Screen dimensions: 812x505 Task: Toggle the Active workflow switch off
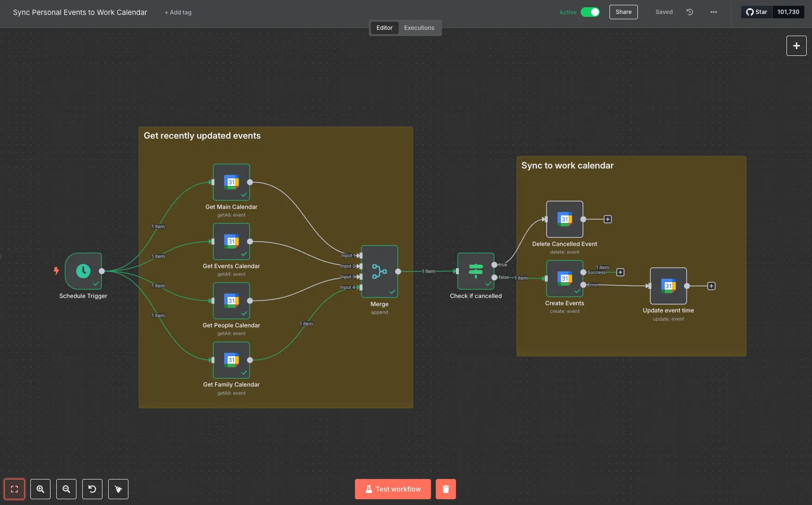click(590, 12)
